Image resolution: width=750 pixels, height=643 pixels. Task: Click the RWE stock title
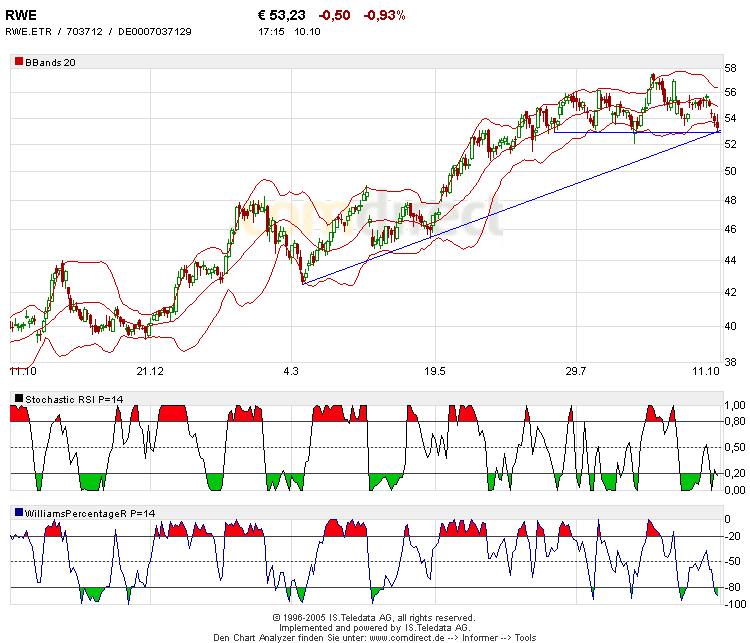(23, 16)
